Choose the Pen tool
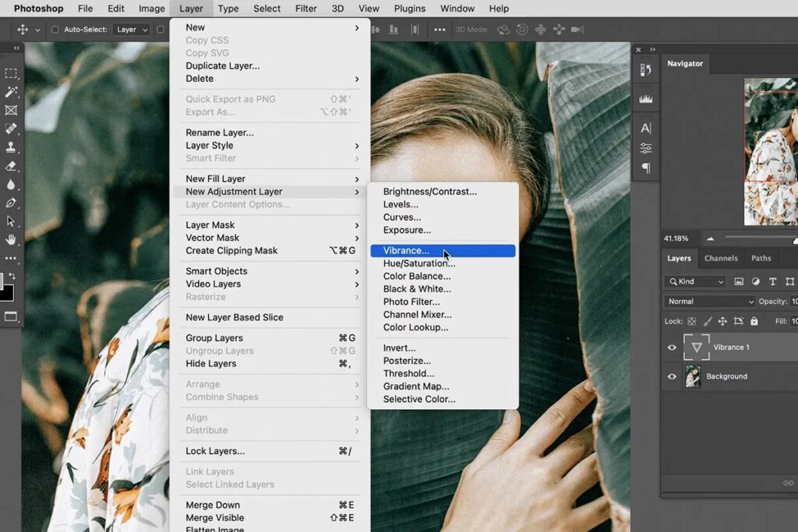 (x=11, y=203)
